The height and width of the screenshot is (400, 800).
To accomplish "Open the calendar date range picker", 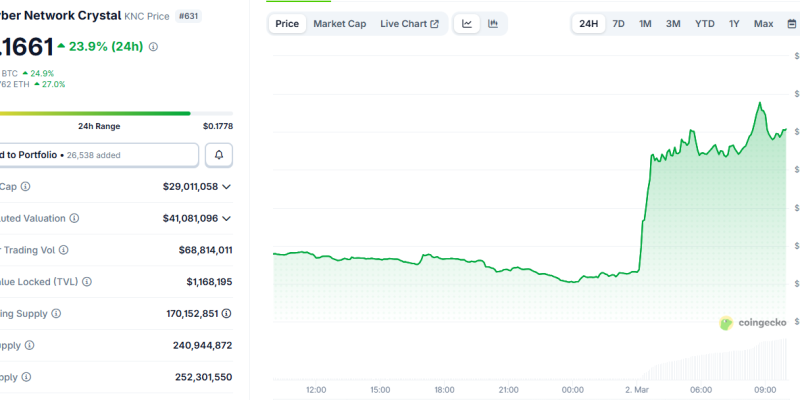I will pyautogui.click(x=791, y=24).
